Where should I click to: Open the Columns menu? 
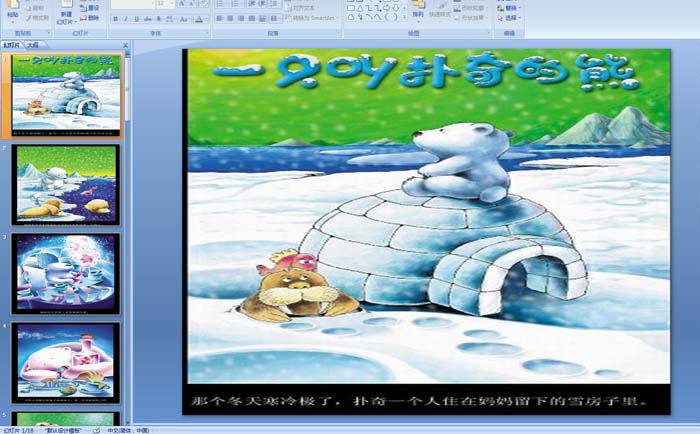coord(275,19)
